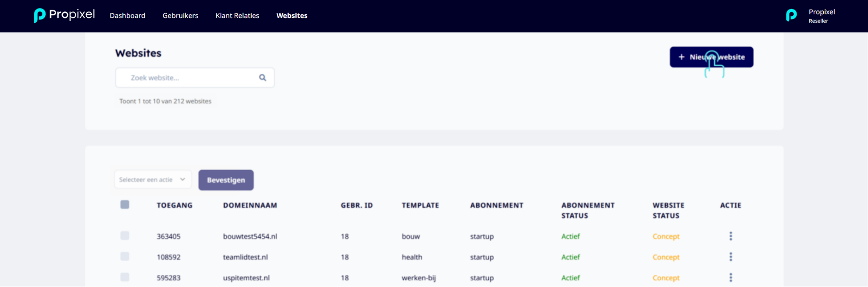Click the Nieuwe website button

(x=711, y=57)
